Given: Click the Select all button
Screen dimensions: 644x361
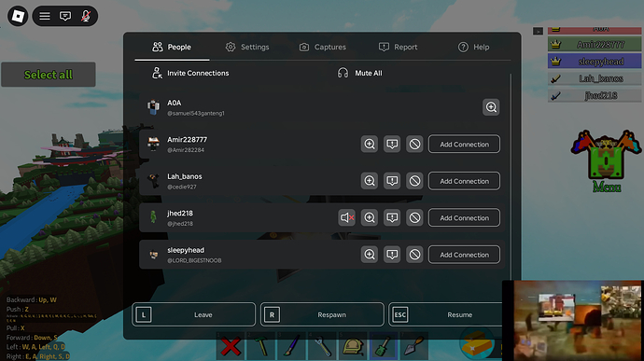Looking at the screenshot, I should click(x=49, y=75).
